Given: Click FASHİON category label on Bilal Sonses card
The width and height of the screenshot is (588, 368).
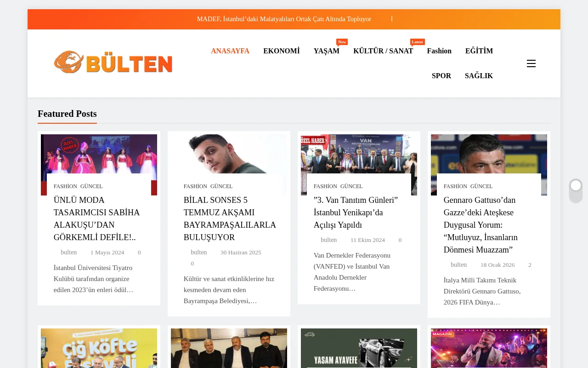Looking at the screenshot, I should (195, 186).
